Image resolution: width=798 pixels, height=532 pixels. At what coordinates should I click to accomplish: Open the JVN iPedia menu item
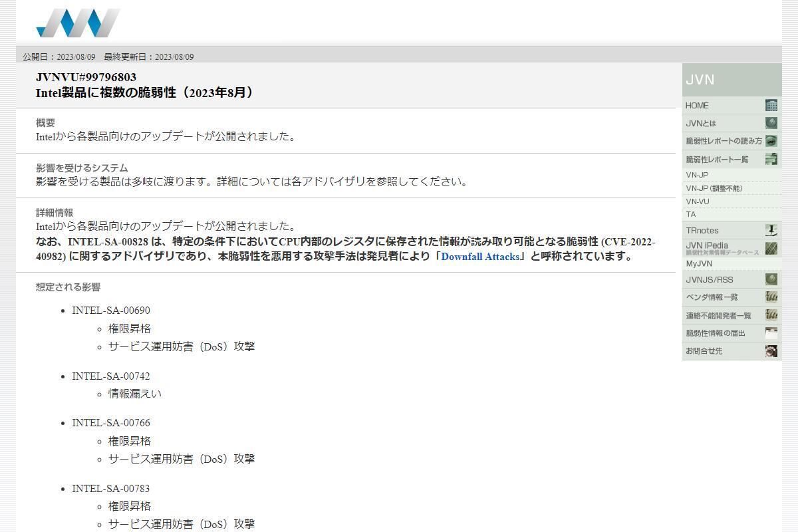731,248
